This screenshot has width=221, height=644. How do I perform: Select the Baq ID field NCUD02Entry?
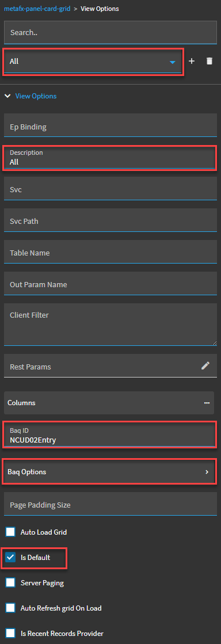109,435
